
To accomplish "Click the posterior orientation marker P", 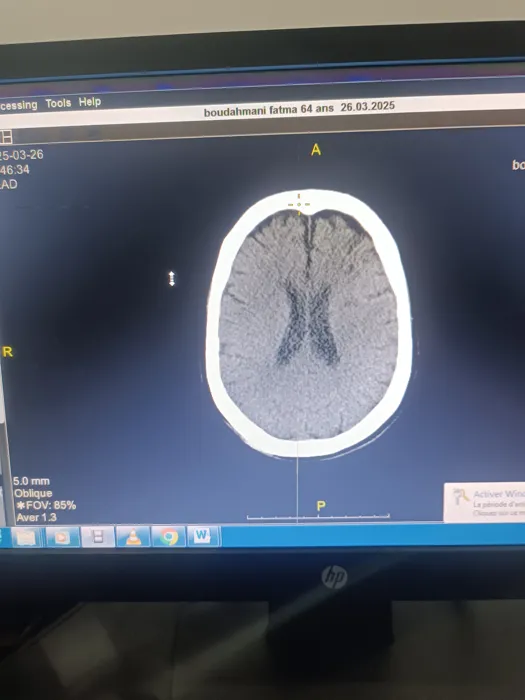I will pyautogui.click(x=321, y=506).
